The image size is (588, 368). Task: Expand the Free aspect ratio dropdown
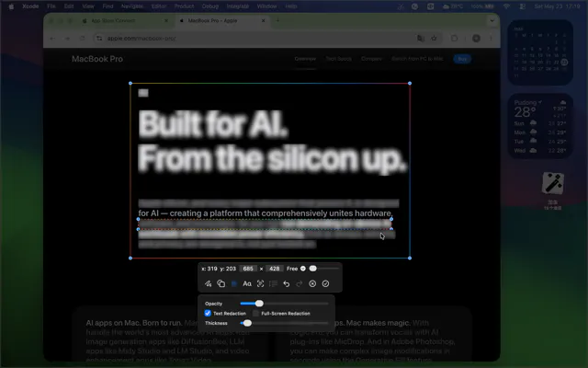click(303, 269)
